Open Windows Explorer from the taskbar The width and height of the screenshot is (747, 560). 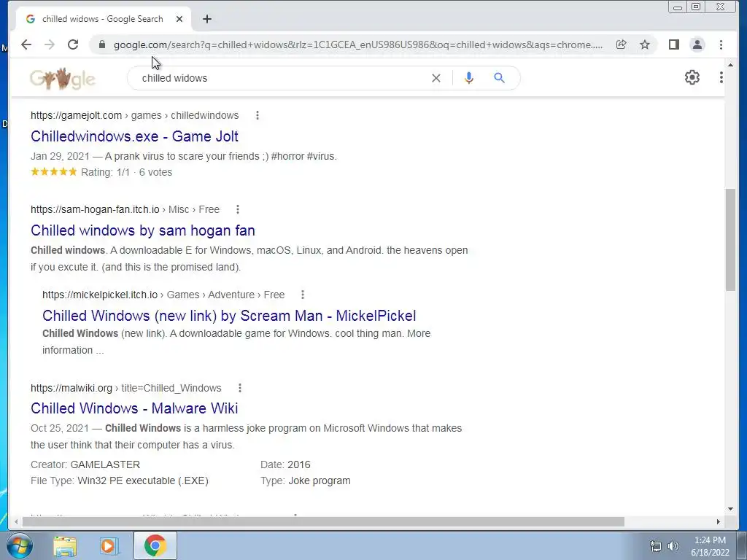[65, 545]
